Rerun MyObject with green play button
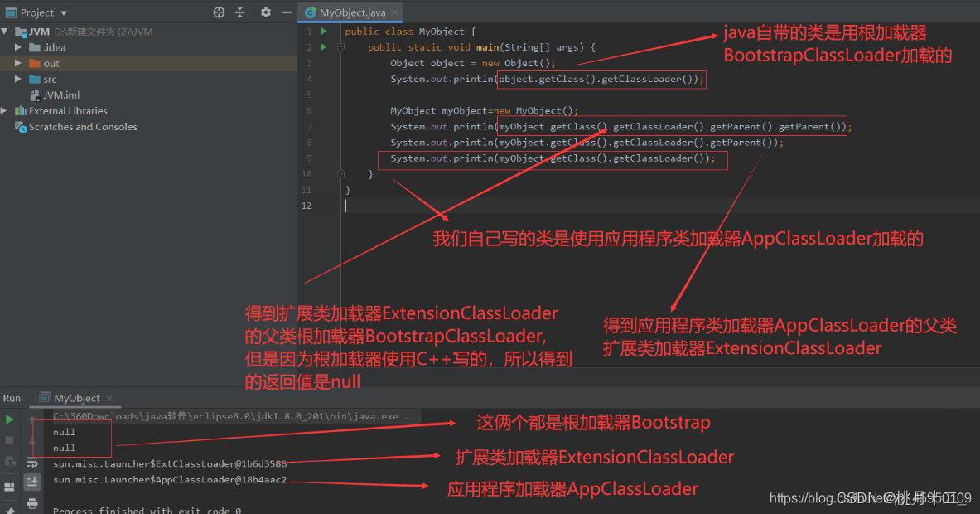 click(9, 419)
